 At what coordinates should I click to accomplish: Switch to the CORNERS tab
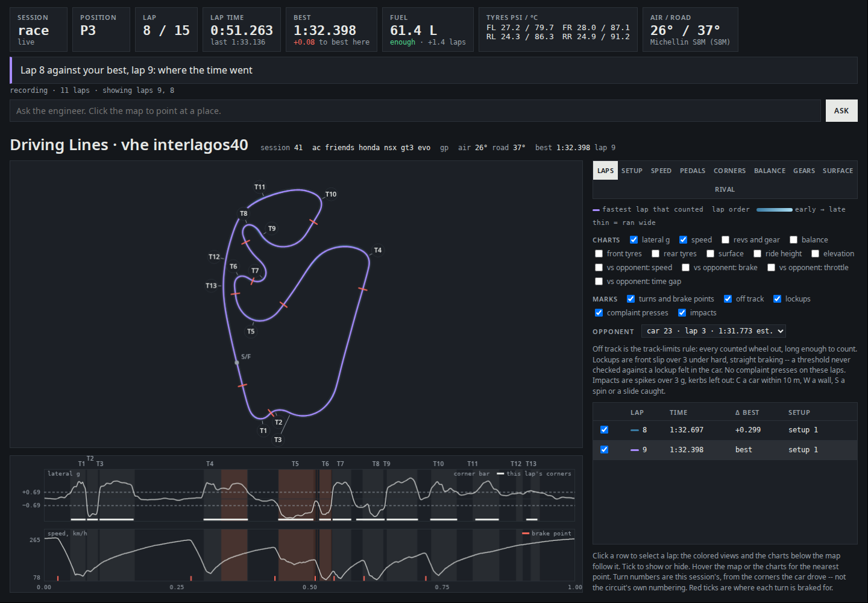[x=729, y=171]
